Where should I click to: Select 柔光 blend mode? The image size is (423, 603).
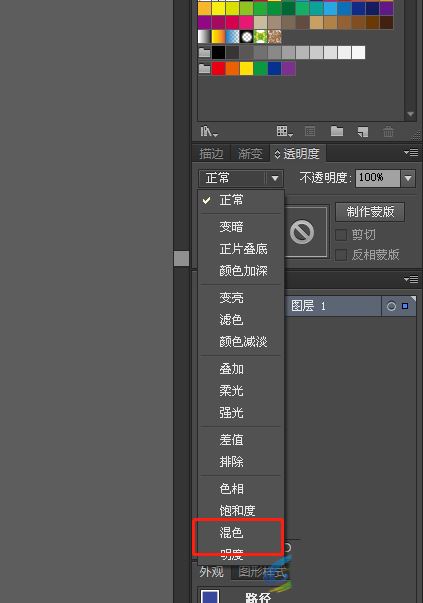tap(241, 391)
